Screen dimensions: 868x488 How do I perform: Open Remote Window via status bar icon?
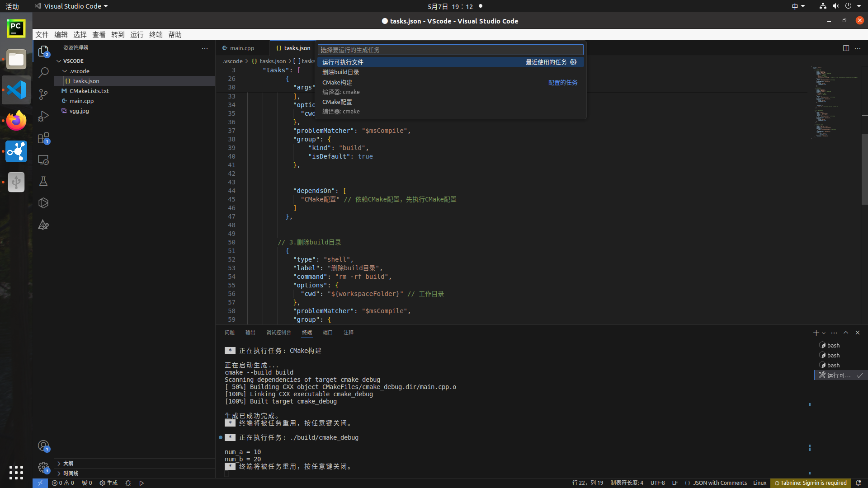(x=39, y=483)
